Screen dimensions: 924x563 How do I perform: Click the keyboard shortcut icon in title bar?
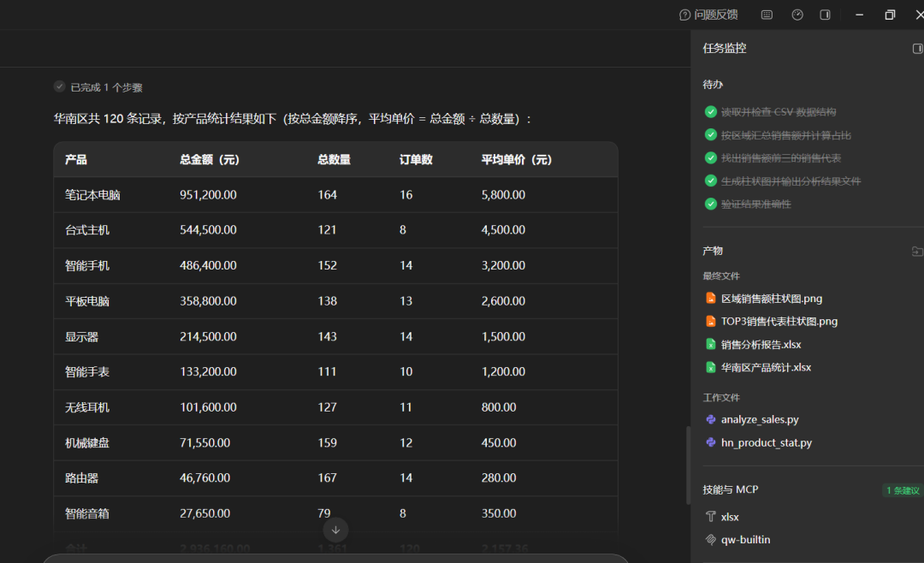[x=767, y=15]
